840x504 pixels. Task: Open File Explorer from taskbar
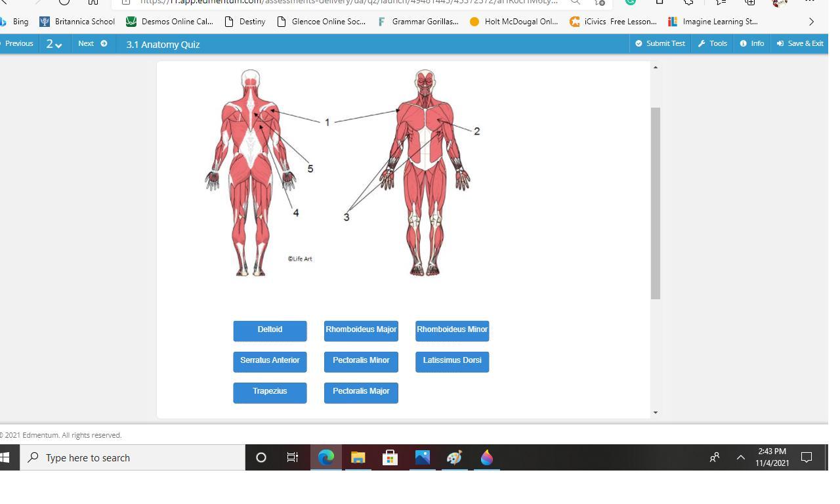358,457
